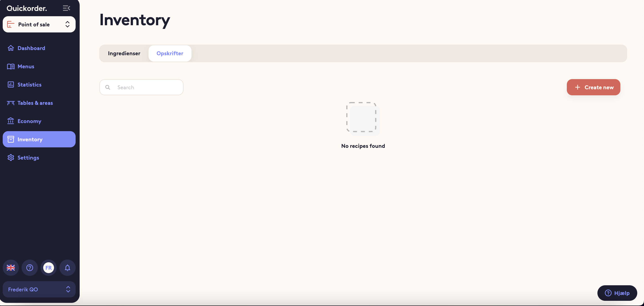The image size is (644, 306).
Task: Select the Opskrifter tab
Action: coord(170,53)
